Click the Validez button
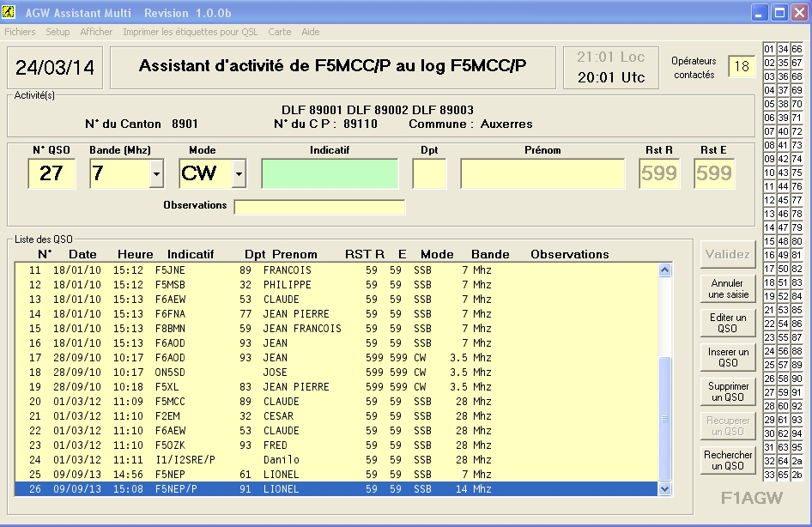Screen dimensions: 812x527 (728, 254)
